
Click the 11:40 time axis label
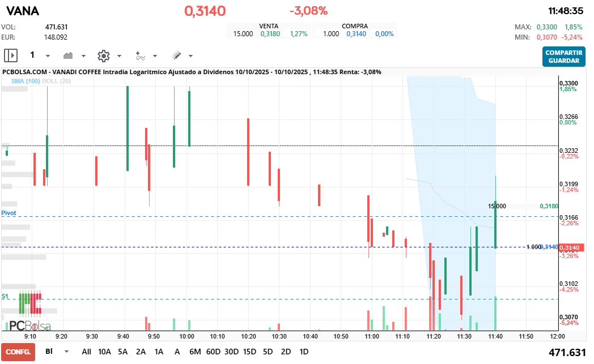(x=495, y=336)
